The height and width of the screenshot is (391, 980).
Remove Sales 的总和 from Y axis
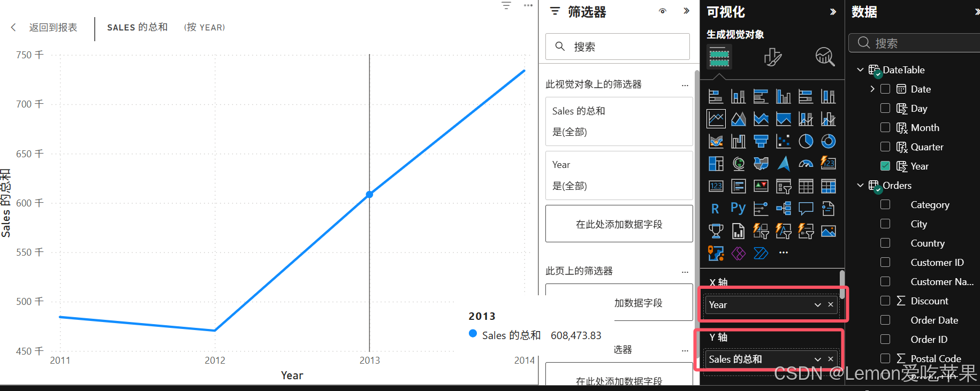(x=831, y=359)
